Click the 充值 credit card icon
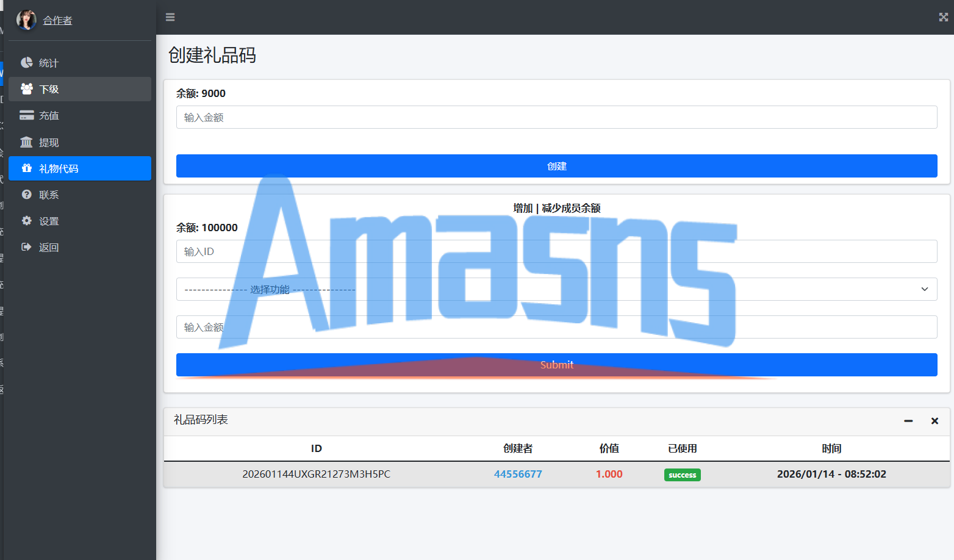Screen dimensions: 954x560 [x=26, y=115]
